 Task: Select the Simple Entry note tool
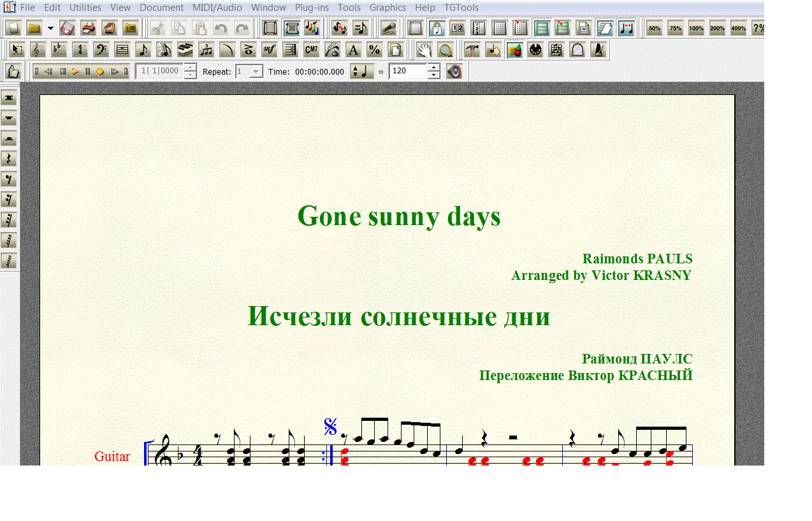pos(143,50)
